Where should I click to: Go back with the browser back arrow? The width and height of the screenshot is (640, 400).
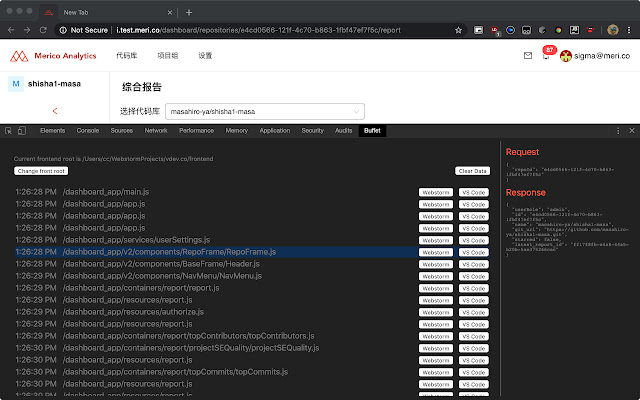click(11, 30)
